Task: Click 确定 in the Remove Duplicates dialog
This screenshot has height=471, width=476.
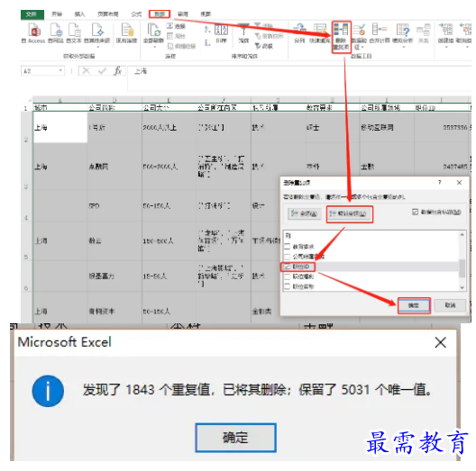Action: point(414,305)
